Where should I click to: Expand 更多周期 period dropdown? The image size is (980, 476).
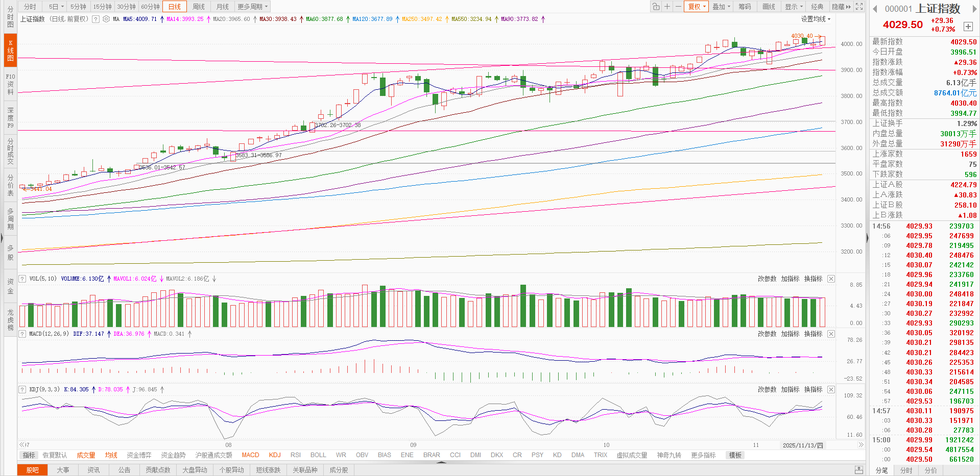(x=252, y=7)
